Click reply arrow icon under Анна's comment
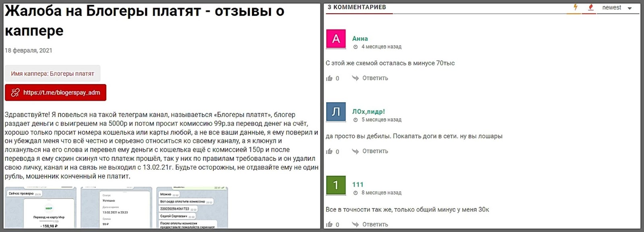 (x=355, y=78)
